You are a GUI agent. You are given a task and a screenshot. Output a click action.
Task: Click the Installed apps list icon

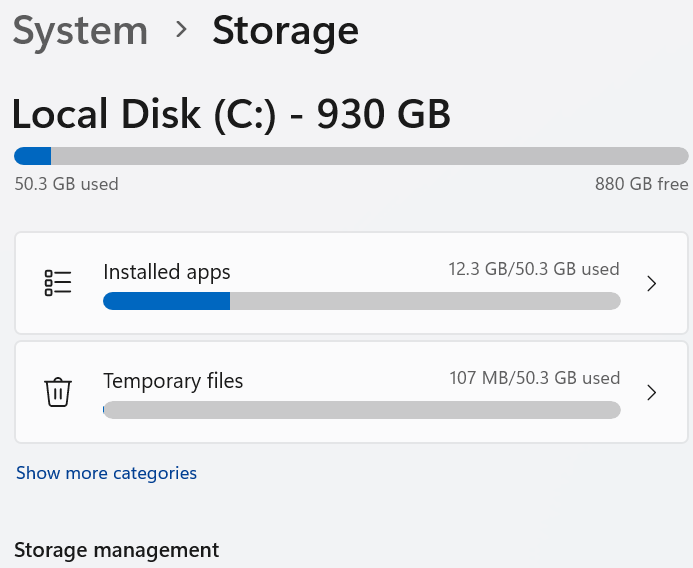[58, 283]
